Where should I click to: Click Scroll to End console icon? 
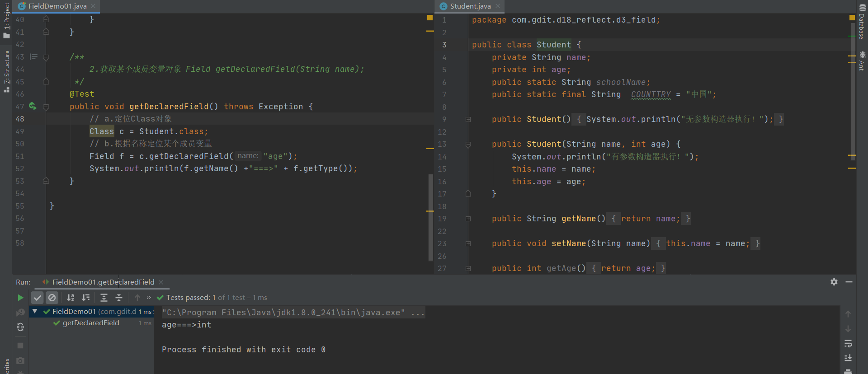click(x=848, y=358)
